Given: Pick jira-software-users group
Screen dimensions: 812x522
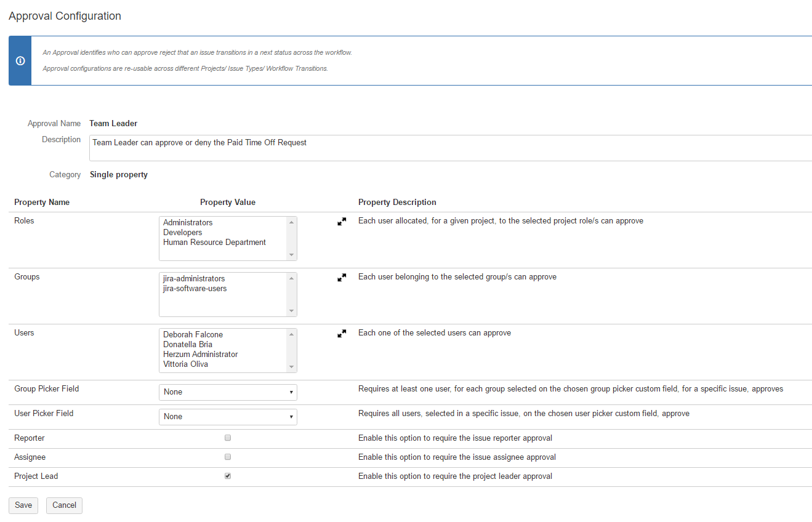Looking at the screenshot, I should click(195, 289).
